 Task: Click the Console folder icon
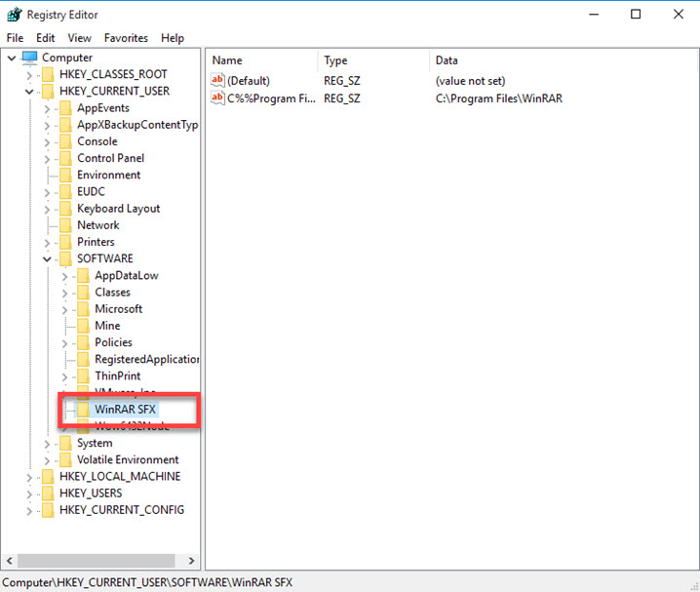point(65,141)
